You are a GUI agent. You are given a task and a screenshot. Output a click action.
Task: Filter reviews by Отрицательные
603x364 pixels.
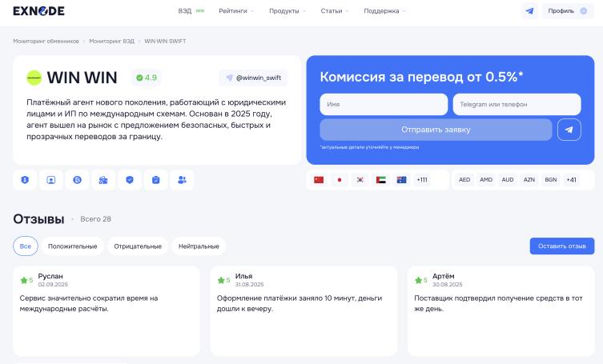[138, 246]
